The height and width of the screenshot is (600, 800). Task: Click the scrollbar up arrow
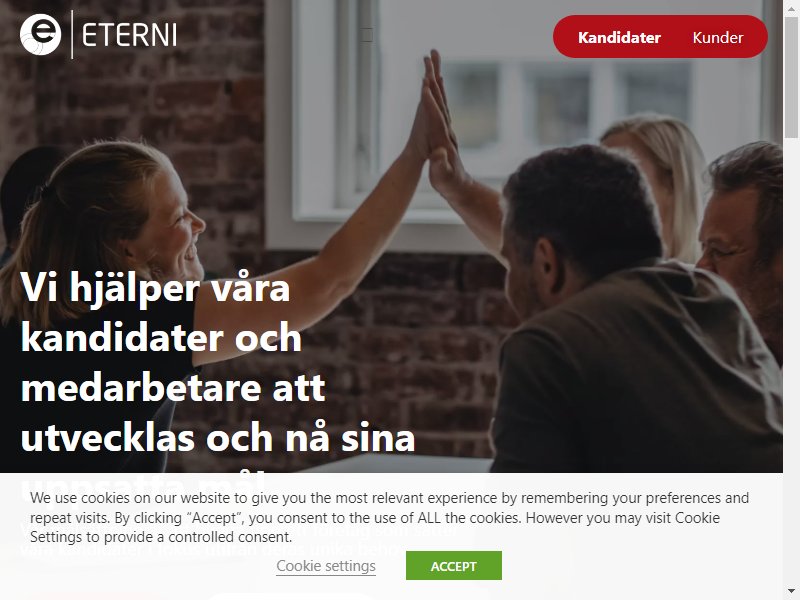point(791,7)
